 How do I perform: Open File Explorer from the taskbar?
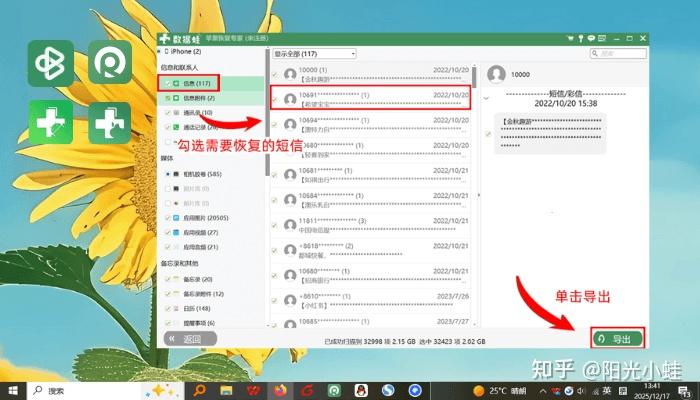[x=226, y=391]
